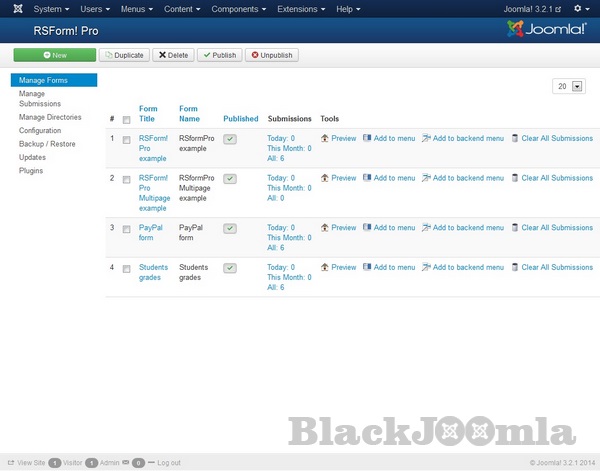Toggle published status icon for Students grades
The height and width of the screenshot is (471, 600).
click(x=230, y=268)
